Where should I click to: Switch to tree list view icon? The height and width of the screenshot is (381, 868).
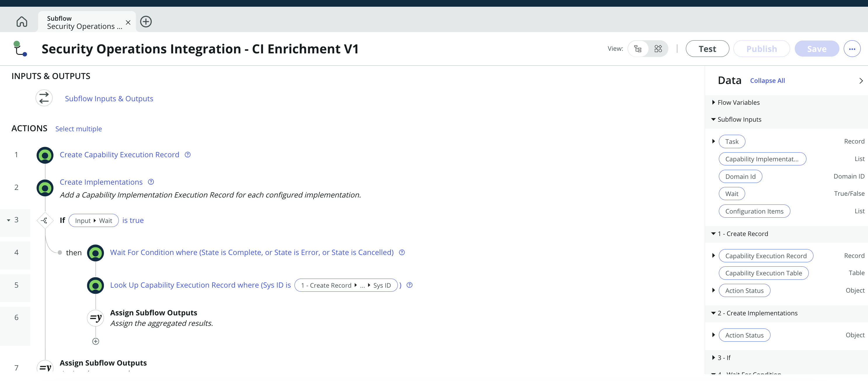[637, 49]
